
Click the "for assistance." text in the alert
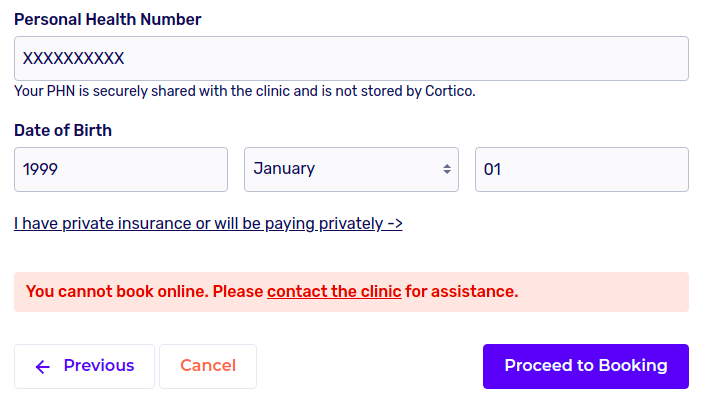(x=462, y=292)
